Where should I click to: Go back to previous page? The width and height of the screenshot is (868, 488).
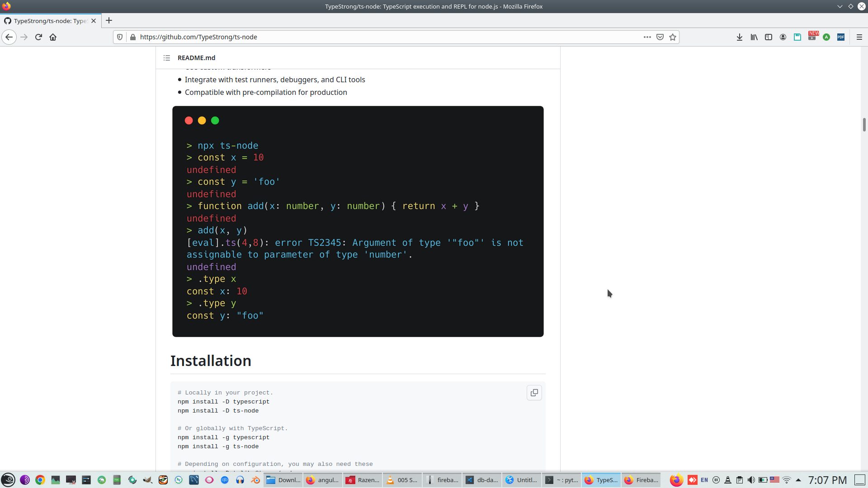(9, 37)
